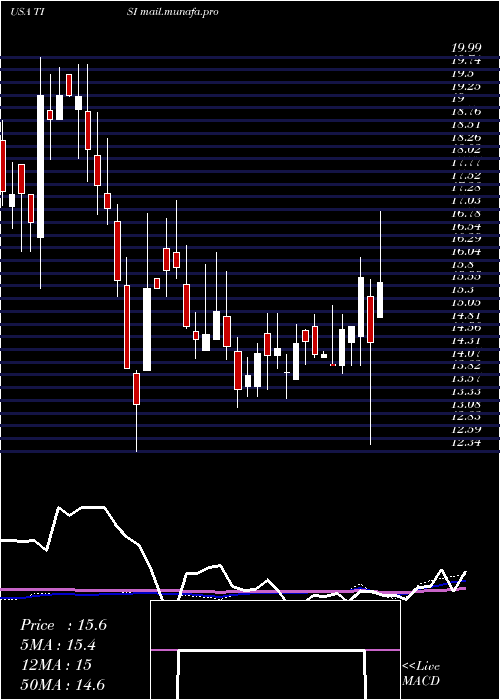Click the 16.29 price label
Image resolution: width=500 pixels, height=700 pixels.
point(465,239)
